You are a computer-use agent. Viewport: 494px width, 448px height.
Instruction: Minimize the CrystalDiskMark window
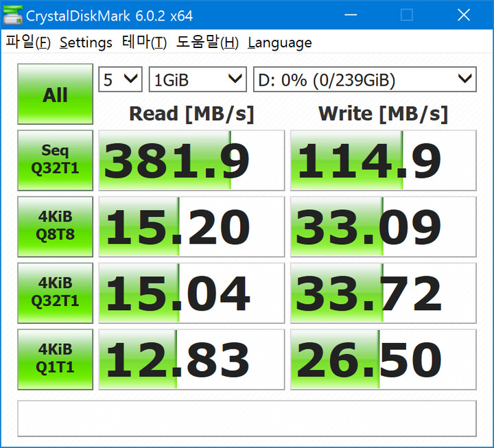(x=351, y=15)
